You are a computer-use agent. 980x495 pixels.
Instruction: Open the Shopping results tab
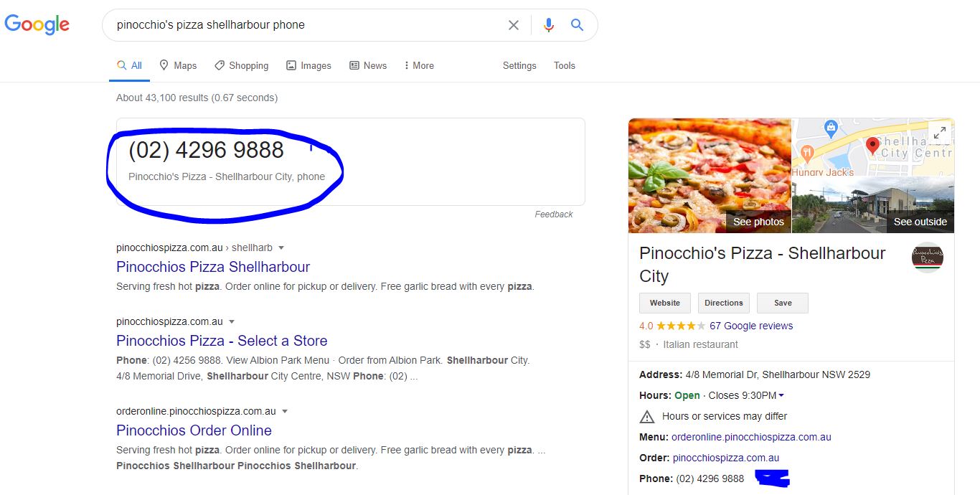tap(241, 65)
